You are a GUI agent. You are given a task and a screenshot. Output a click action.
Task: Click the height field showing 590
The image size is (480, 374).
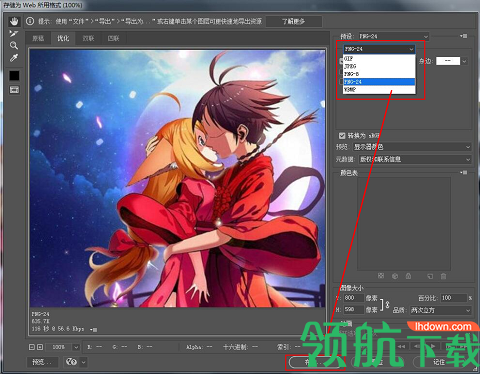354,310
